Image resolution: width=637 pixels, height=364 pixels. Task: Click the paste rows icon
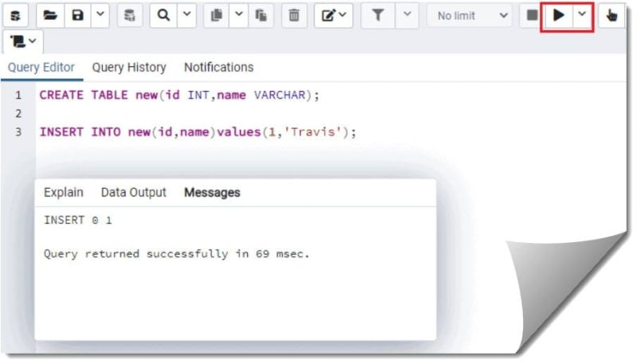pos(261,16)
